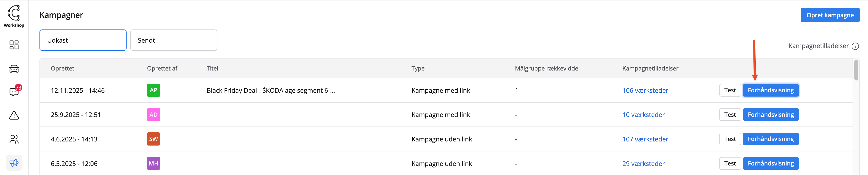868x175 pixels.
Task: Click Test button for 6.5.2025 campaign row
Action: tap(730, 164)
